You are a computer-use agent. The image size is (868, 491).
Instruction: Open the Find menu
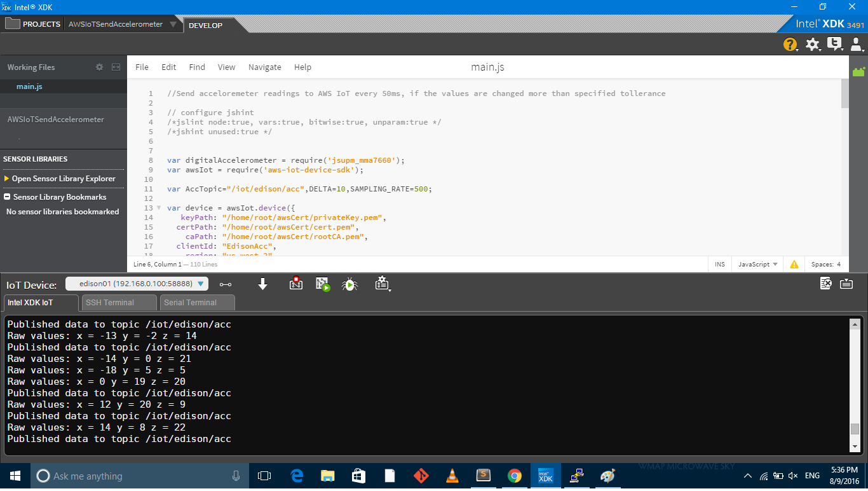click(x=197, y=67)
